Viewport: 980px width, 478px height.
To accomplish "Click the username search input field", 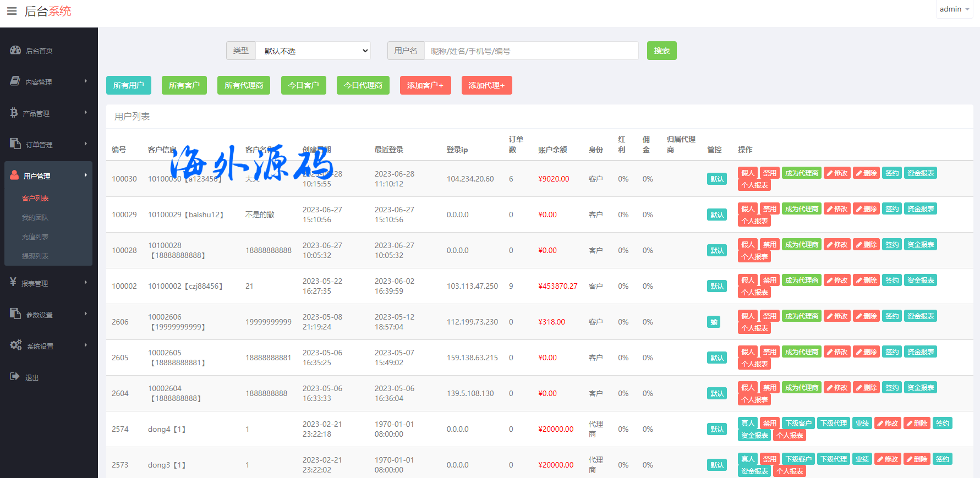I will point(531,51).
